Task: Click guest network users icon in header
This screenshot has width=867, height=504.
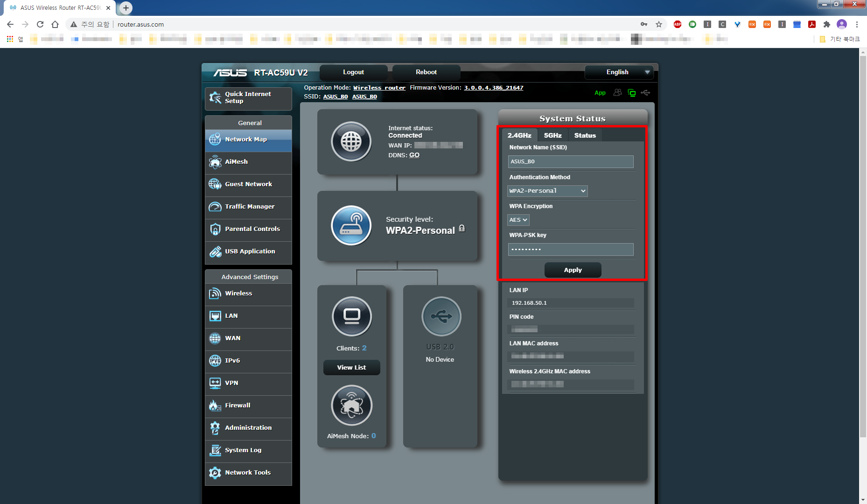Action: [x=617, y=92]
